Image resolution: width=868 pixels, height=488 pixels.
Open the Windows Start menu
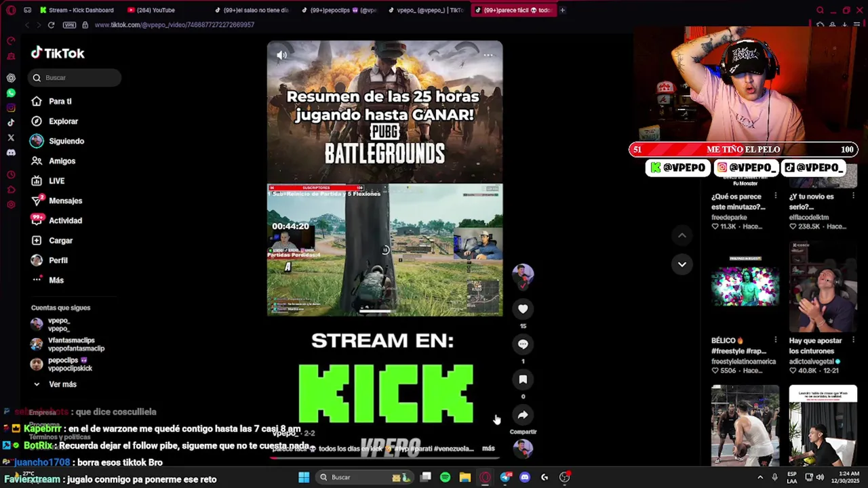tap(304, 477)
